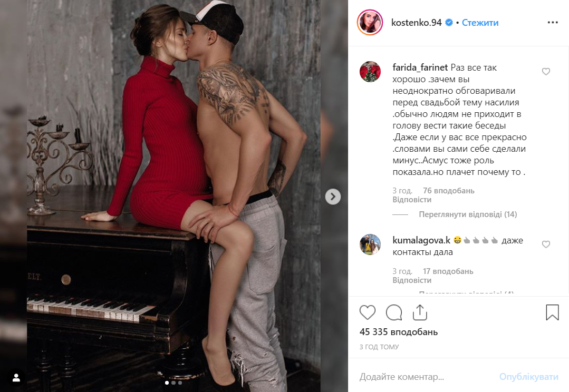Click the Опублікувати post button
The image size is (569, 392).
pos(529,377)
